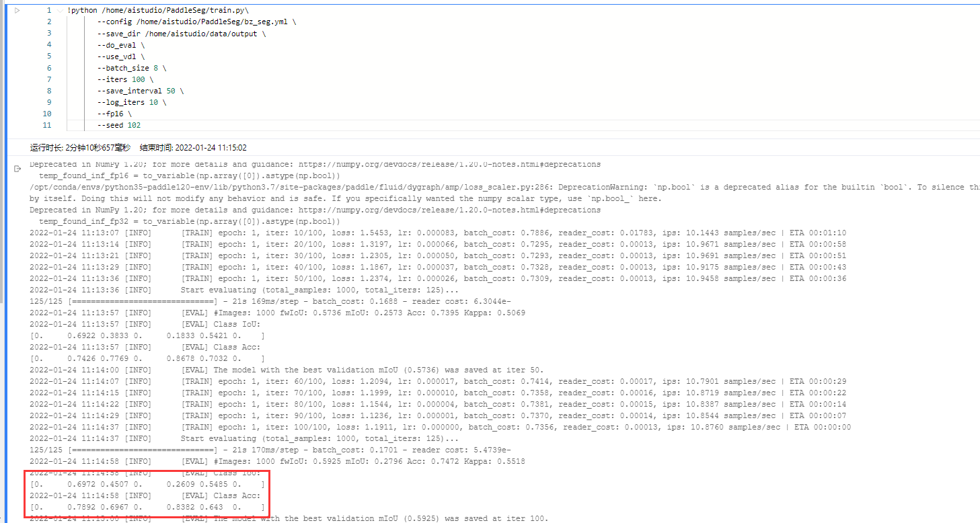Click the 11:13:36 'Start evaluating' log line

point(244,290)
